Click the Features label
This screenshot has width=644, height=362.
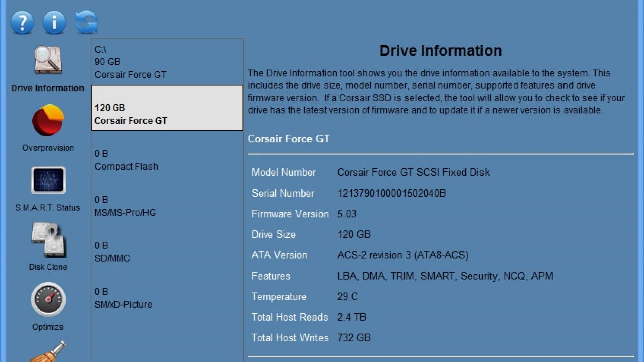(x=271, y=276)
